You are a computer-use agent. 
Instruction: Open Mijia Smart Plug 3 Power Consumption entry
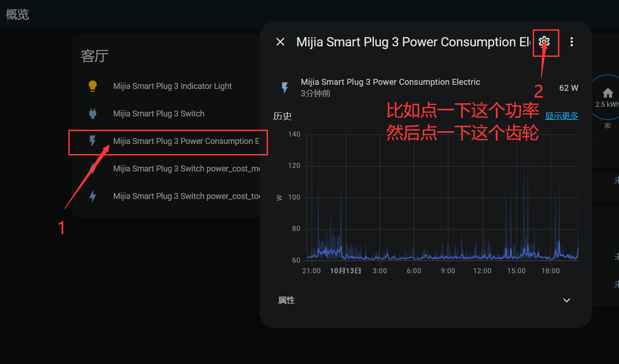tap(186, 141)
